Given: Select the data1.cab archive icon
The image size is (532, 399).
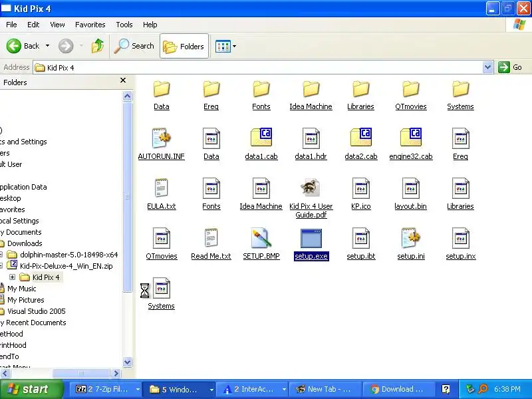Looking at the screenshot, I should [x=261, y=138].
